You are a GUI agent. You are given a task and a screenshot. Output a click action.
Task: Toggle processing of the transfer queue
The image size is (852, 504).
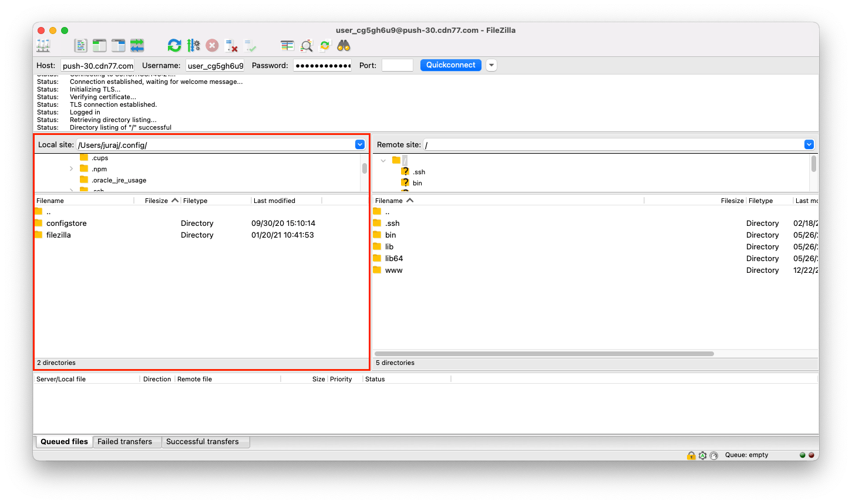tap(193, 45)
